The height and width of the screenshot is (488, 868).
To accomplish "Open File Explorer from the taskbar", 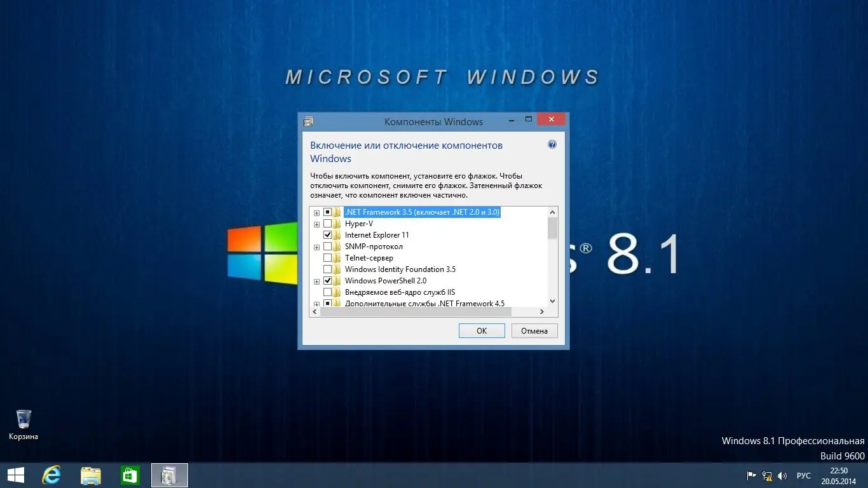I will coord(91,475).
